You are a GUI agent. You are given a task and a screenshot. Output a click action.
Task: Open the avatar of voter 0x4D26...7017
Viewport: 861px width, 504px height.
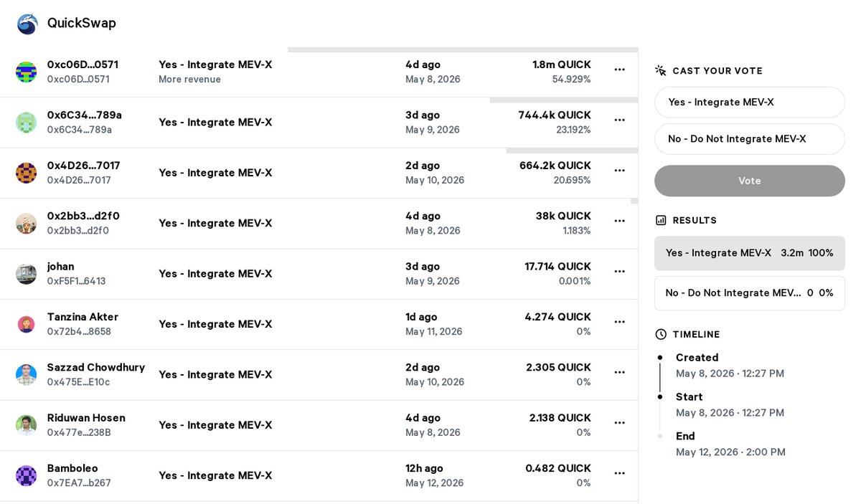point(27,173)
